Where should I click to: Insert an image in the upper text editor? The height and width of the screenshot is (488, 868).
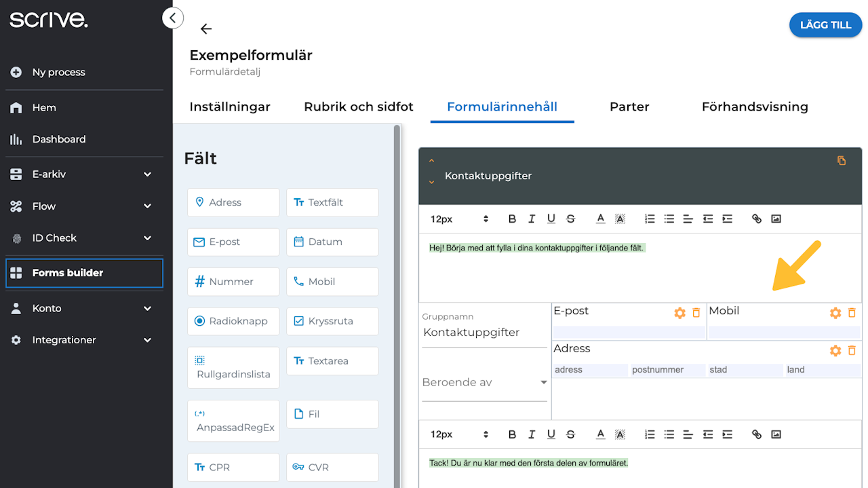point(776,219)
